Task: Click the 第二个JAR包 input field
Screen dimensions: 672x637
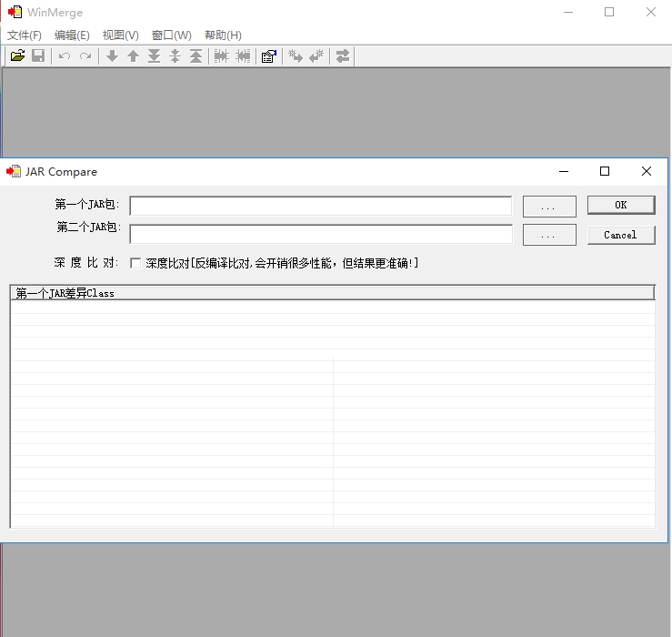Action: (321, 234)
